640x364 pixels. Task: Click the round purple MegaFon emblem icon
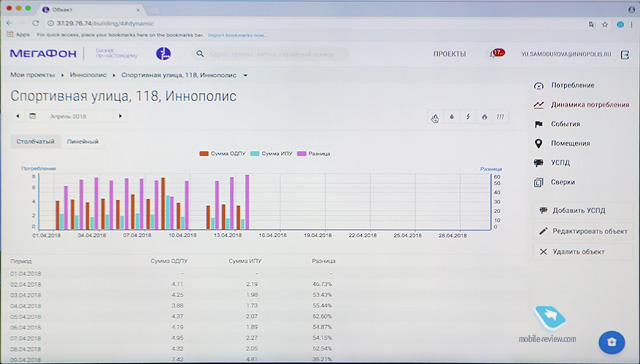click(163, 53)
